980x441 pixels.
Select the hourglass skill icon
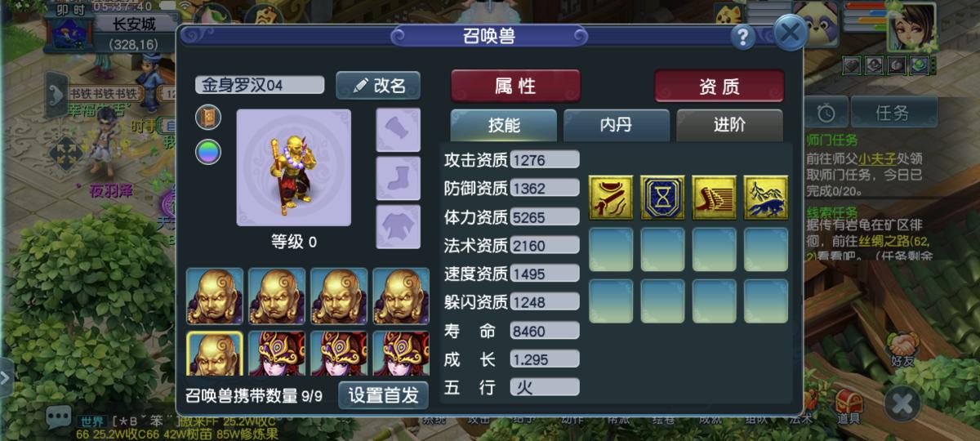(662, 198)
